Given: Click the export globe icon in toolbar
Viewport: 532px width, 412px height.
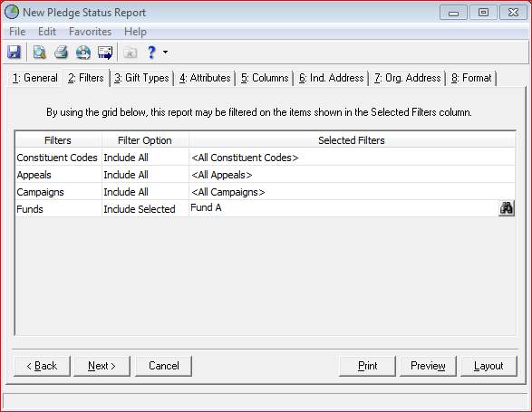Looking at the screenshot, I should (83, 53).
